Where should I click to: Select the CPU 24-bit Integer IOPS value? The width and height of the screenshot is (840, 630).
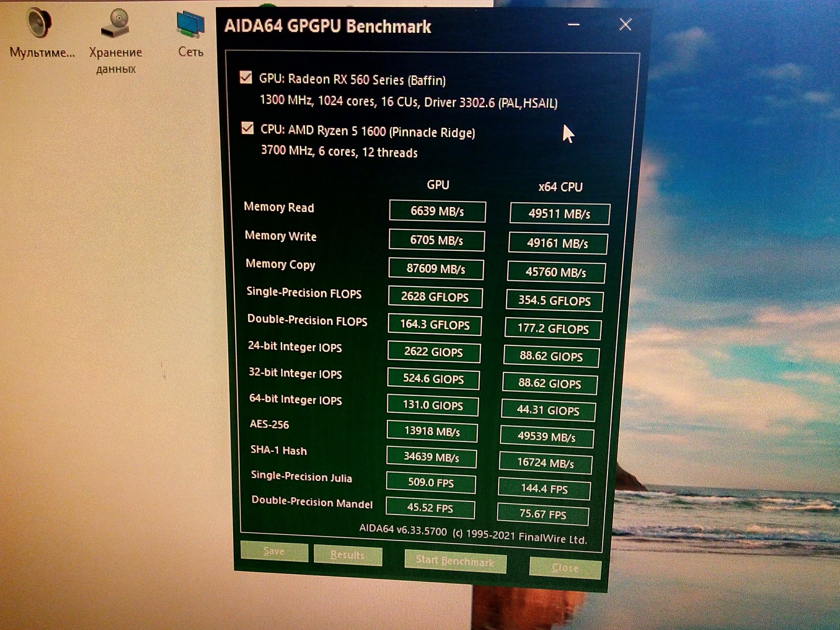tap(551, 356)
